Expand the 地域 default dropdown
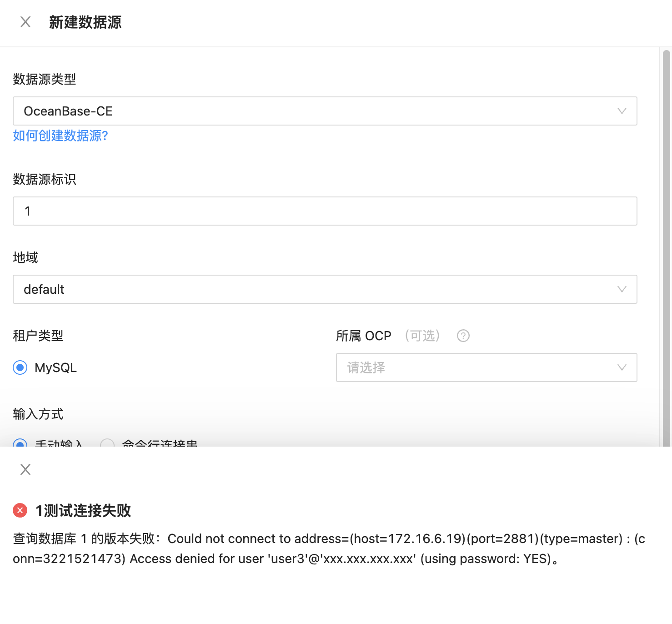 click(x=325, y=289)
